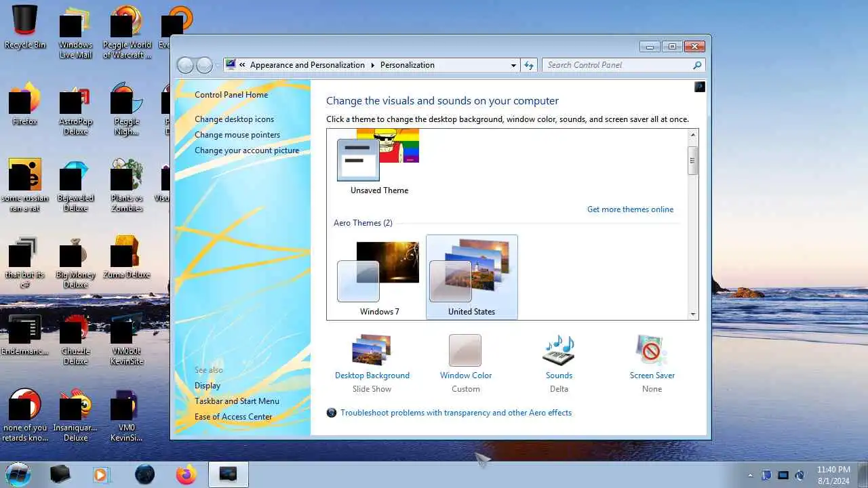Open the Firefox desktop shortcut
868x488 pixels.
coord(25,104)
